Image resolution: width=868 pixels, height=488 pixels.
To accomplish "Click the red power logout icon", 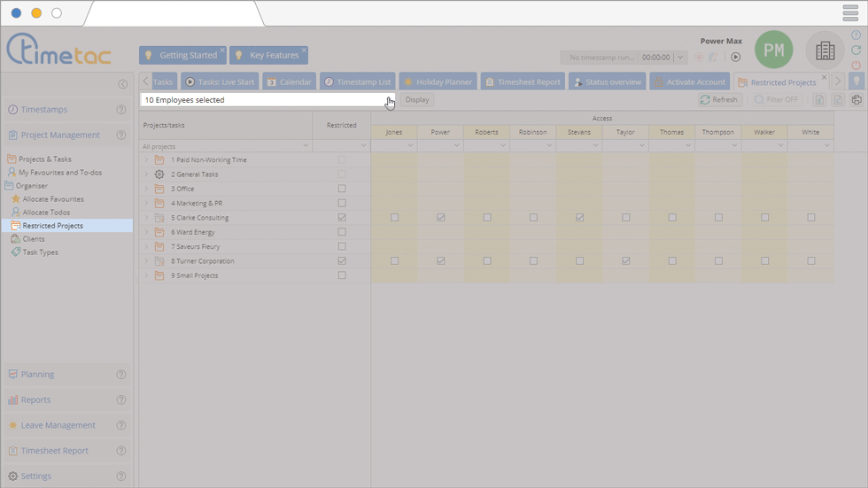I will (856, 66).
